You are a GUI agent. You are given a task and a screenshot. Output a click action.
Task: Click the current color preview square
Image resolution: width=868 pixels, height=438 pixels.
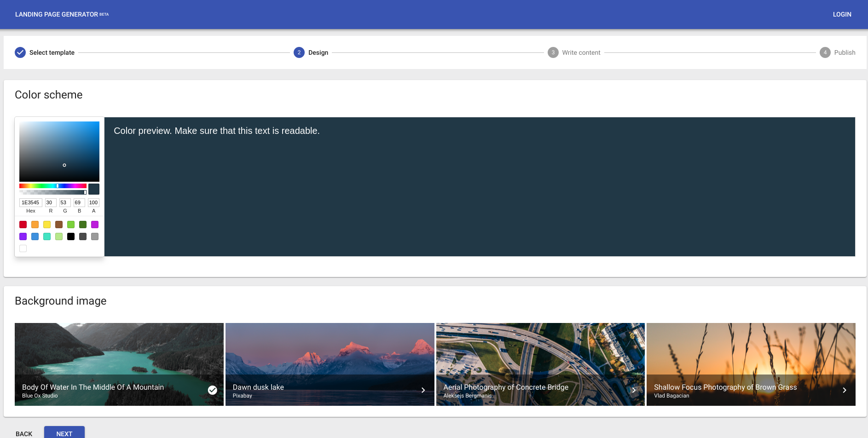[x=94, y=189]
